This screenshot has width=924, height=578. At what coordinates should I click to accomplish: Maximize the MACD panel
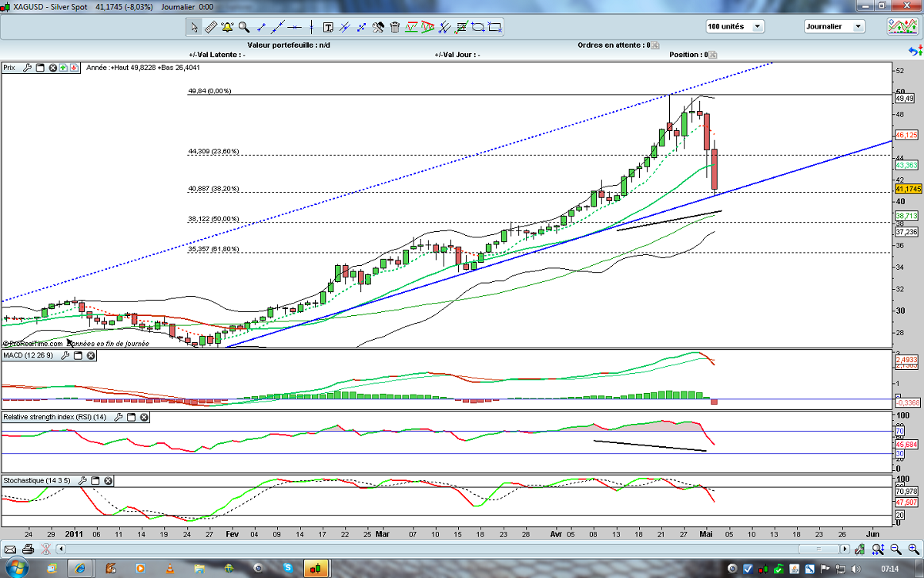pyautogui.click(x=78, y=355)
